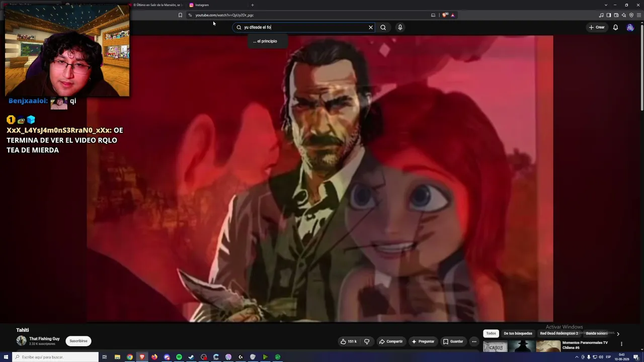Bookmark this page from the address bar

click(x=180, y=15)
